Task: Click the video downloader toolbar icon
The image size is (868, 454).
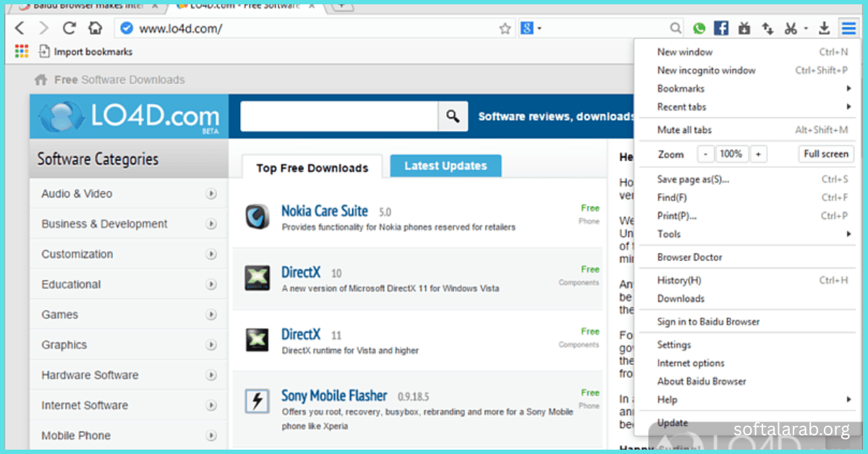Action: [x=744, y=28]
